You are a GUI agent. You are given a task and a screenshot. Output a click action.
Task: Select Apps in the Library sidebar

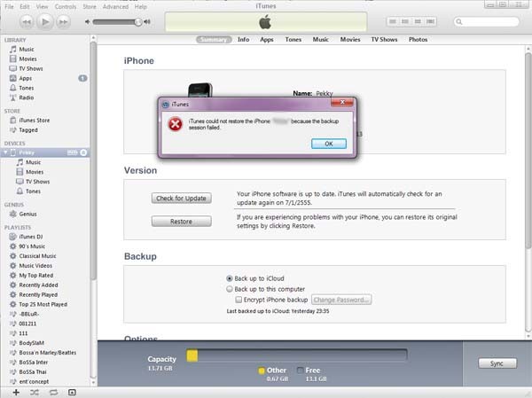(26, 78)
